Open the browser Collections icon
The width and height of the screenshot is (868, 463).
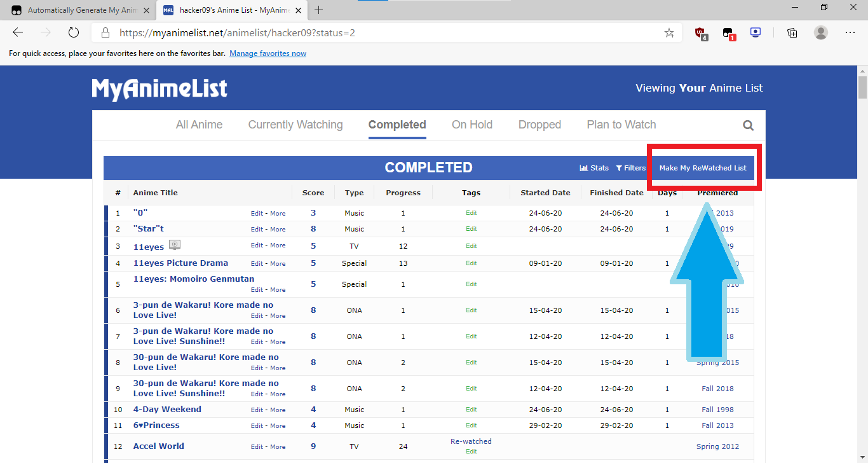point(791,32)
